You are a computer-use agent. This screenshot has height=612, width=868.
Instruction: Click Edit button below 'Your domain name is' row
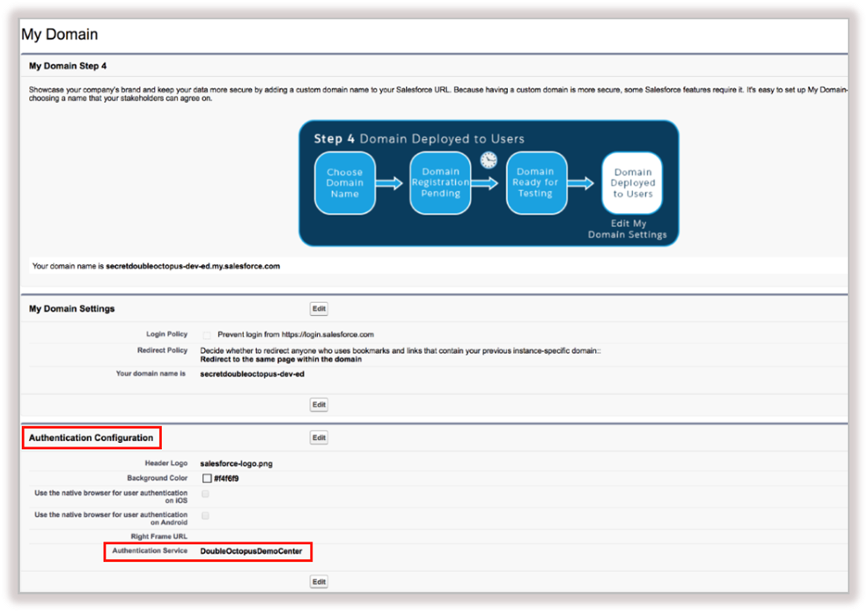click(x=319, y=405)
